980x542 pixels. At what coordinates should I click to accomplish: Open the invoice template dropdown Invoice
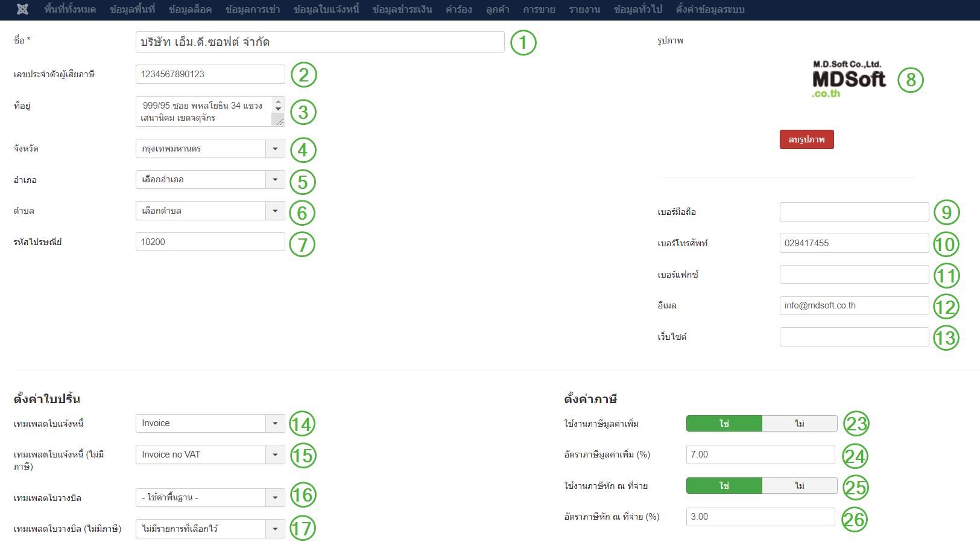210,423
